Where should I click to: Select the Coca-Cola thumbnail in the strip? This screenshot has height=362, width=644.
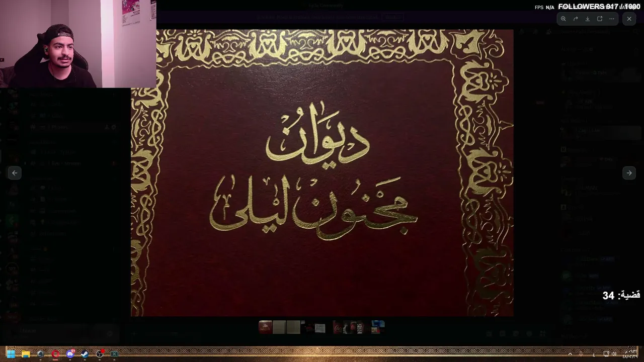[x=338, y=328]
